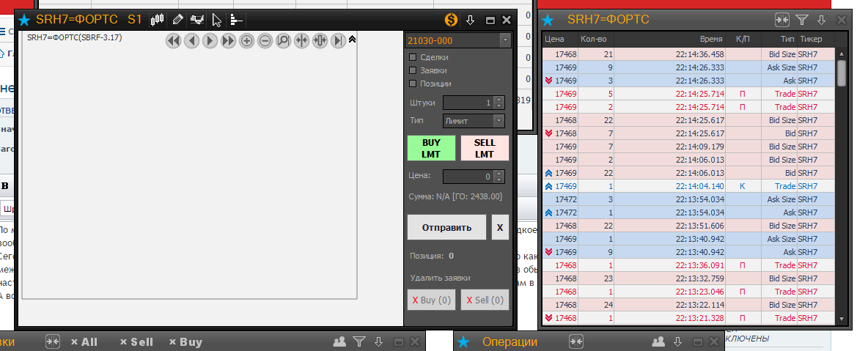The image size is (868, 351).
Task: Click the candlestick chart type icon
Action: click(x=157, y=20)
